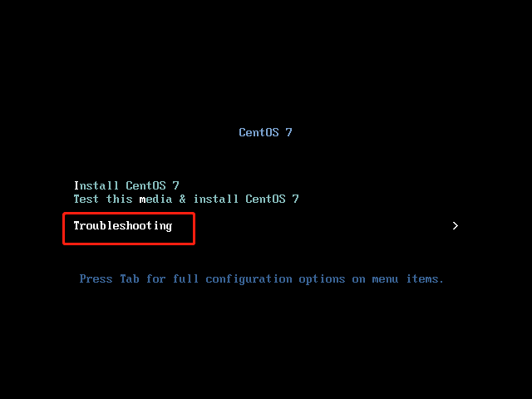Click the word Tab in the hint

click(x=130, y=279)
